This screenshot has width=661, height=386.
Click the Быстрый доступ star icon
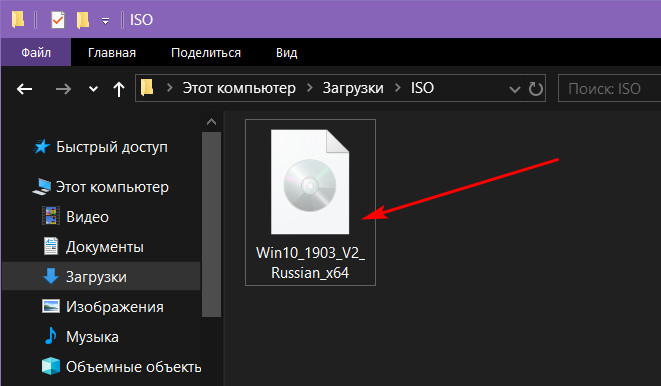point(41,147)
